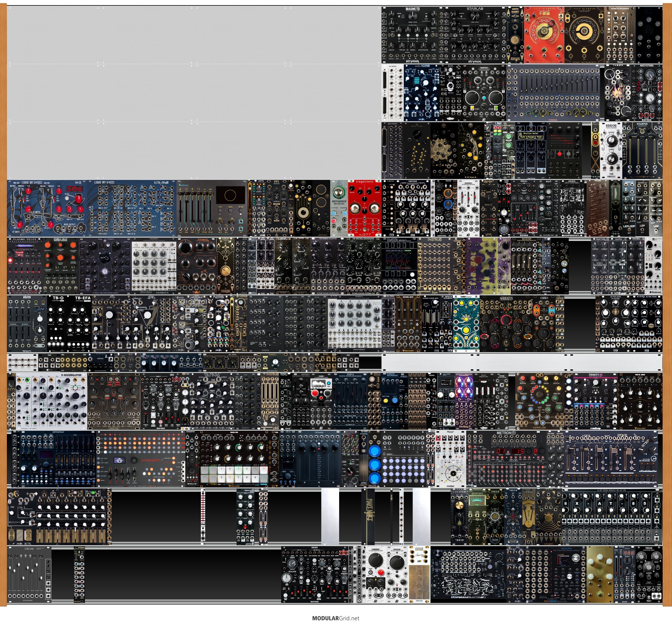Open the Feedback Communicator module
This screenshot has width=672, height=623.
point(468,574)
